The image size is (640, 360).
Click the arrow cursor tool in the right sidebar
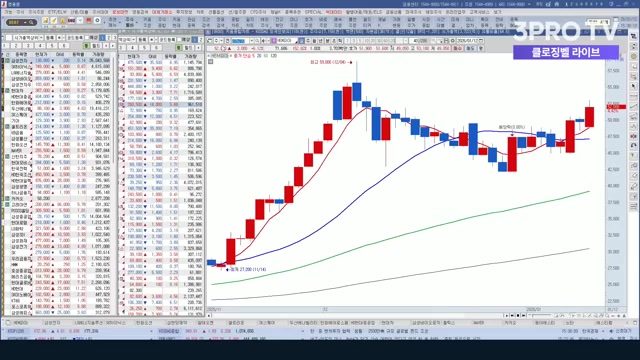point(633,87)
